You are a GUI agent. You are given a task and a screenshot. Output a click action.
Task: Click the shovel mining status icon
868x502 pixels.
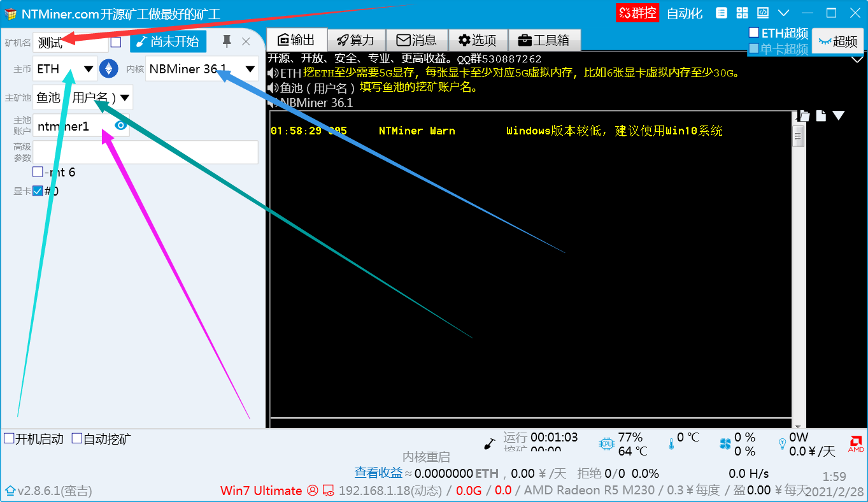pos(490,444)
